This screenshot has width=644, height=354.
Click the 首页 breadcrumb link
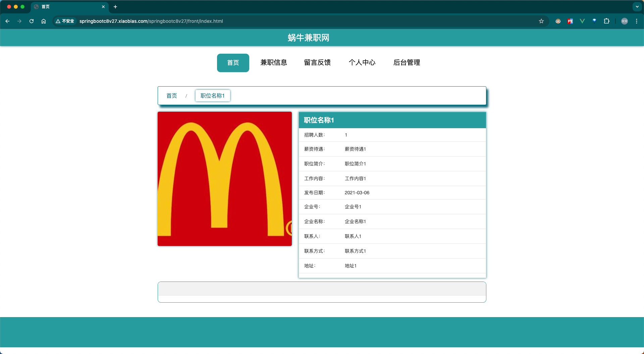[x=172, y=96]
